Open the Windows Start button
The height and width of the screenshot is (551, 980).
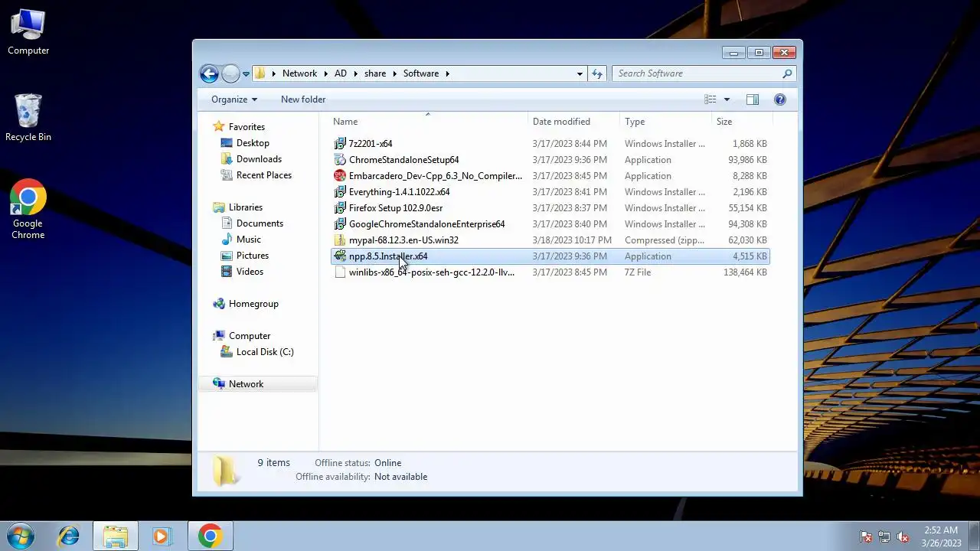click(21, 536)
